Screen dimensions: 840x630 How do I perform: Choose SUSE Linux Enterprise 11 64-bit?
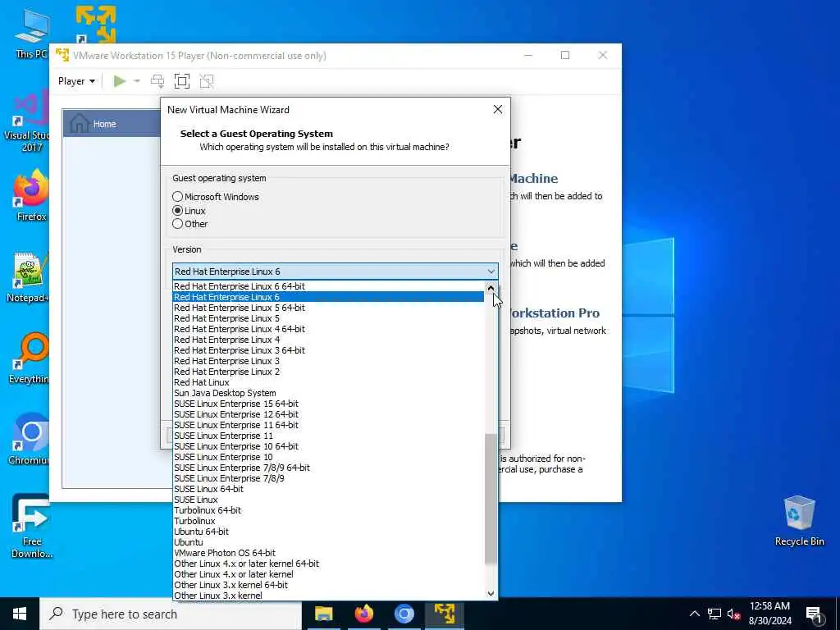tap(329, 425)
